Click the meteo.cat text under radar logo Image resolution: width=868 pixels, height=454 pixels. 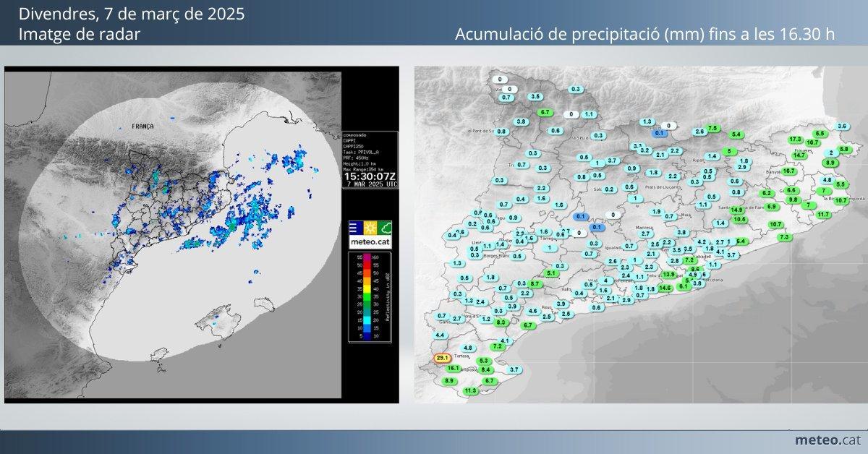(370, 243)
